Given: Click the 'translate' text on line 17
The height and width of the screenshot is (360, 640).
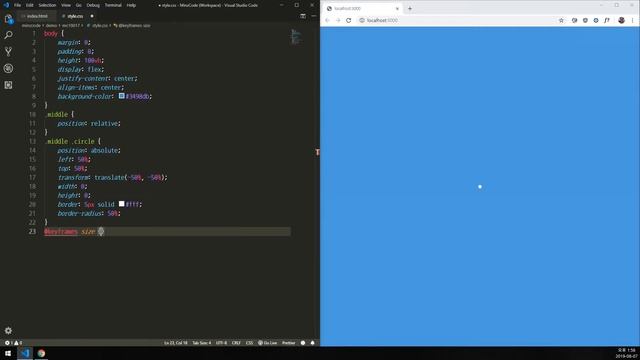Looking at the screenshot, I should (109, 178).
